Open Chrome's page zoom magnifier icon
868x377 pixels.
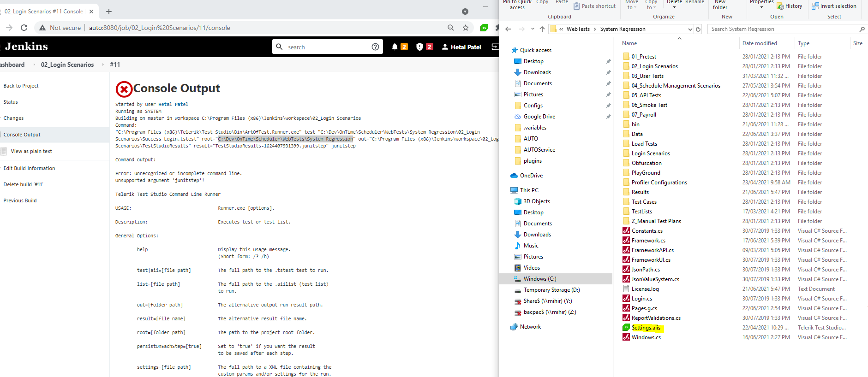(x=451, y=28)
